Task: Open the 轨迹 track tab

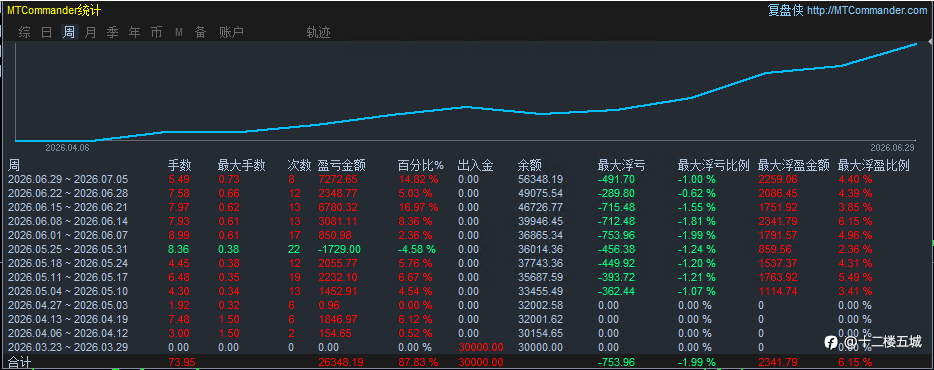Action: click(x=319, y=33)
